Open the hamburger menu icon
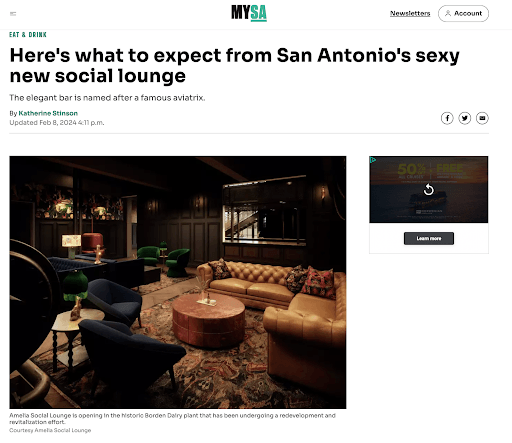The height and width of the screenshot is (443, 512). click(13, 14)
